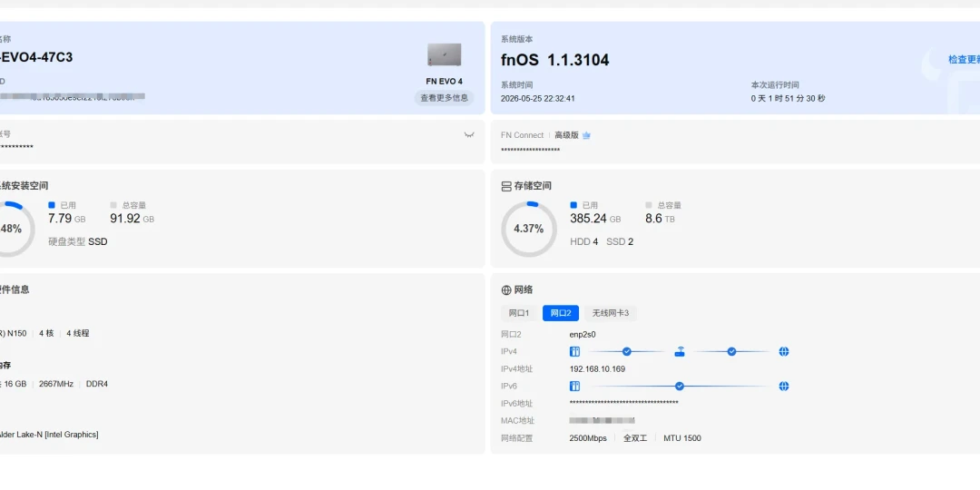Click the internet globe icon in IPv4 row

784,352
